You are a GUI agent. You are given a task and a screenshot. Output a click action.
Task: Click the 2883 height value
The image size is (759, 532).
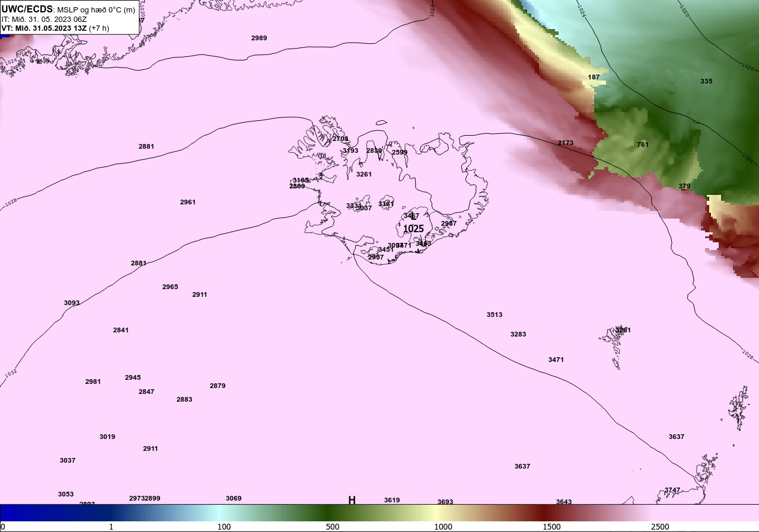(x=184, y=399)
